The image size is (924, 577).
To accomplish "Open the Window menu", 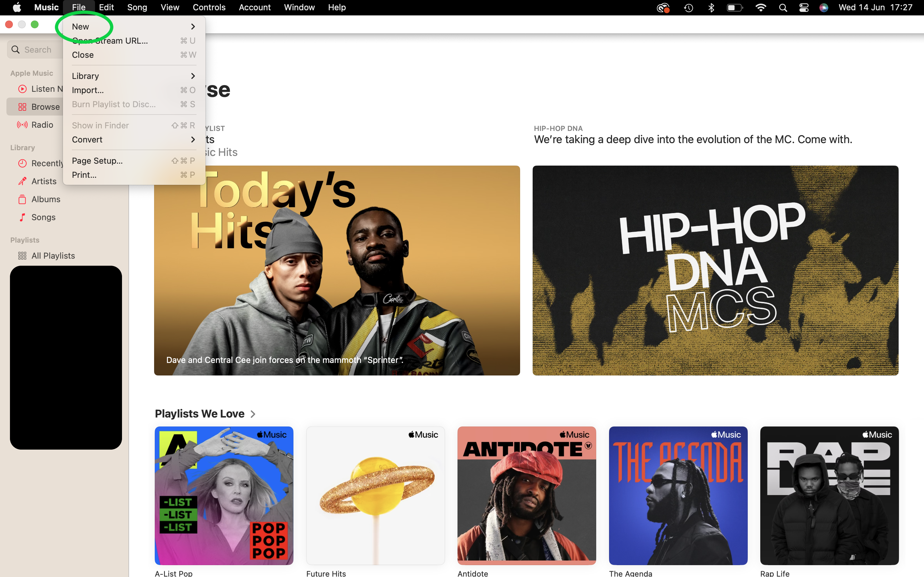I will [x=299, y=7].
